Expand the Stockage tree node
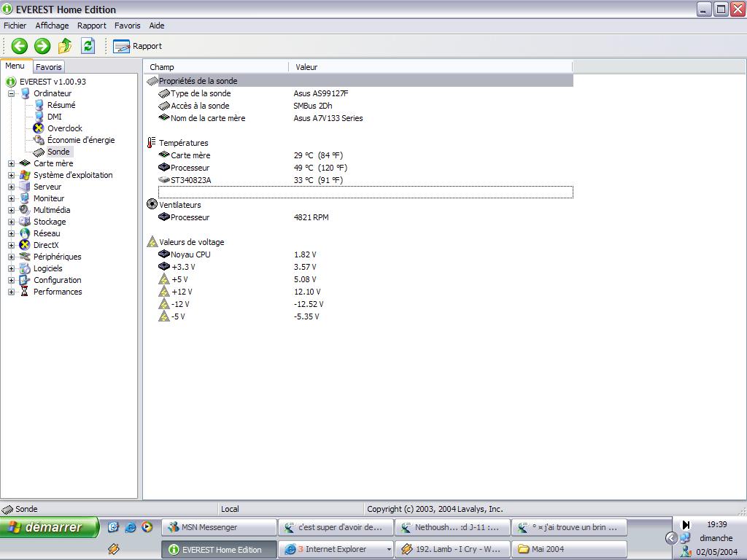 coord(11,222)
